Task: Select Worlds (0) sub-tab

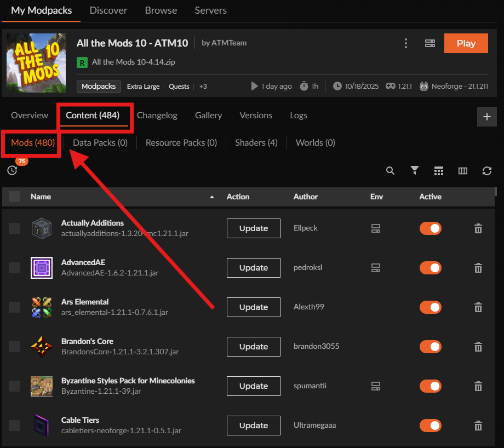Action: [x=316, y=143]
